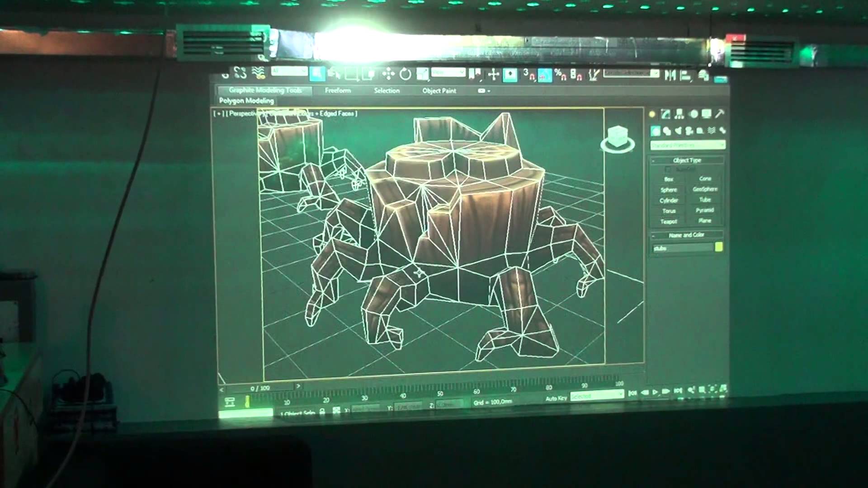Select Lights category icon
This screenshot has height=488, width=868.
[x=678, y=131]
